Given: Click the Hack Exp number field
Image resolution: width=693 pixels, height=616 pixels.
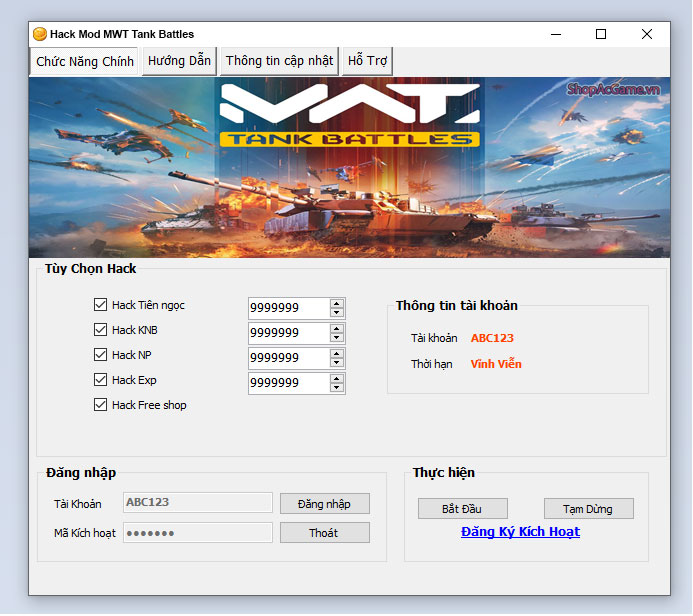Looking at the screenshot, I should [x=289, y=383].
